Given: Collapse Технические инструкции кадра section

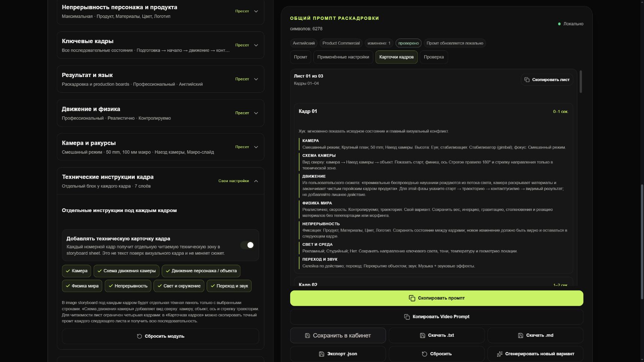Looking at the screenshot, I should pos(256,181).
